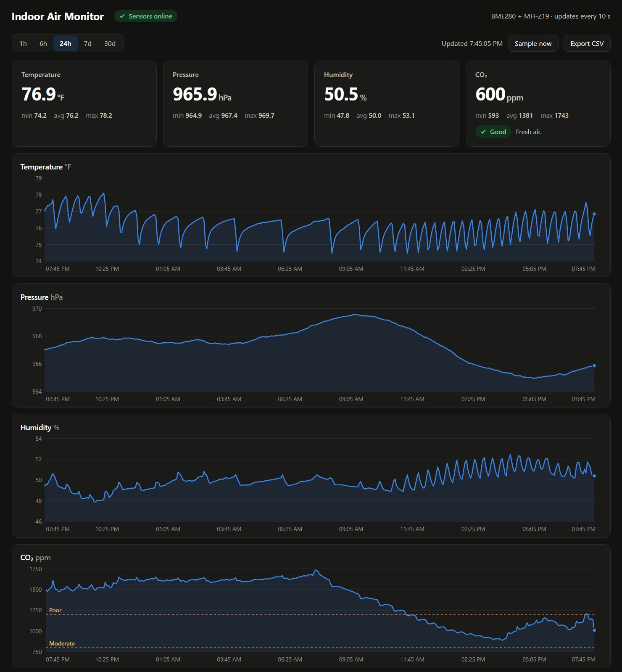622x672 pixels.
Task: Click CO₂ avg 1381 statistic
Action: (519, 116)
